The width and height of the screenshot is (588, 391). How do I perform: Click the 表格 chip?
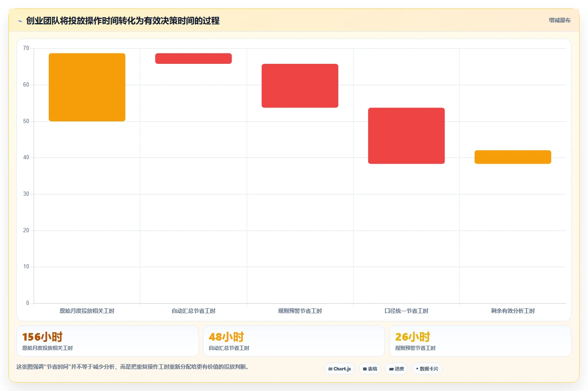(x=370, y=369)
